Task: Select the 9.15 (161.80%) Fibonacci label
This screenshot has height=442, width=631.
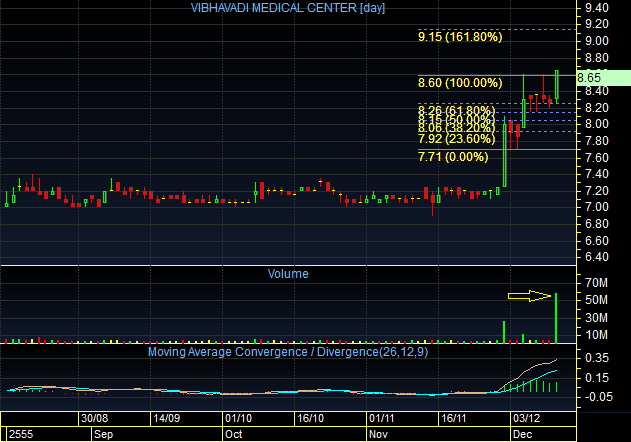Action: click(x=460, y=37)
